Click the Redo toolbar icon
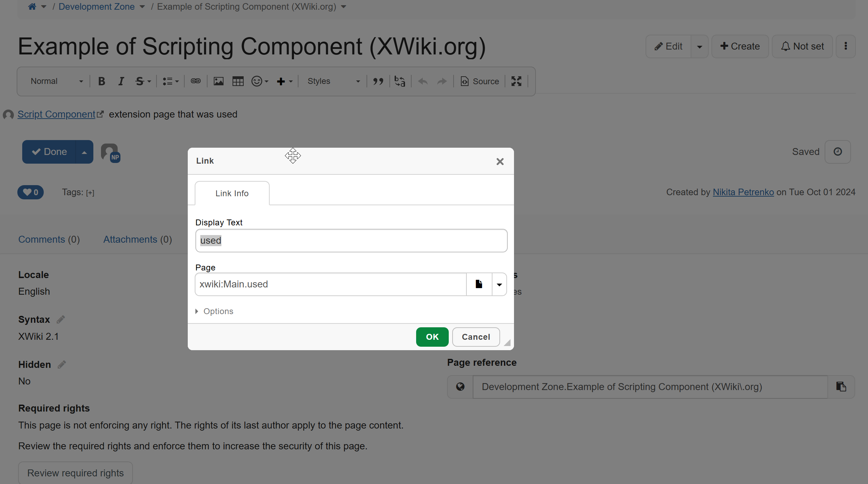The height and width of the screenshot is (484, 868). (442, 81)
